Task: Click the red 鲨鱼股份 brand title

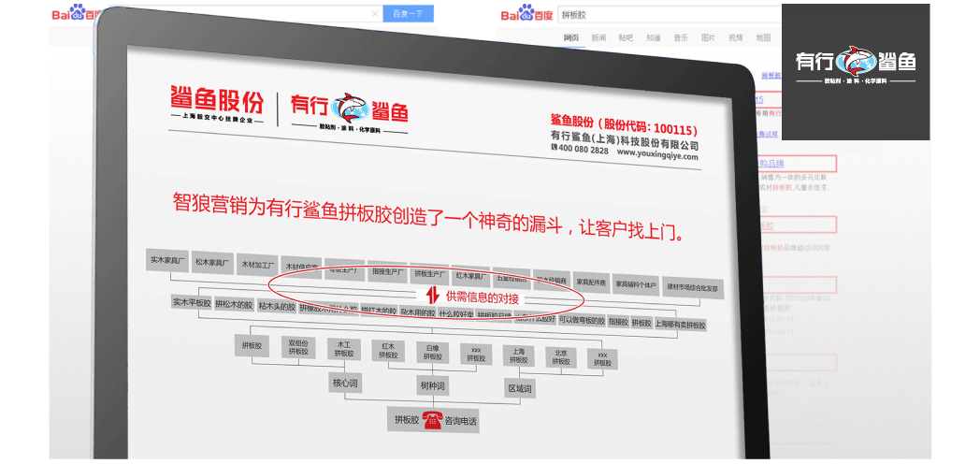Action: point(217,98)
